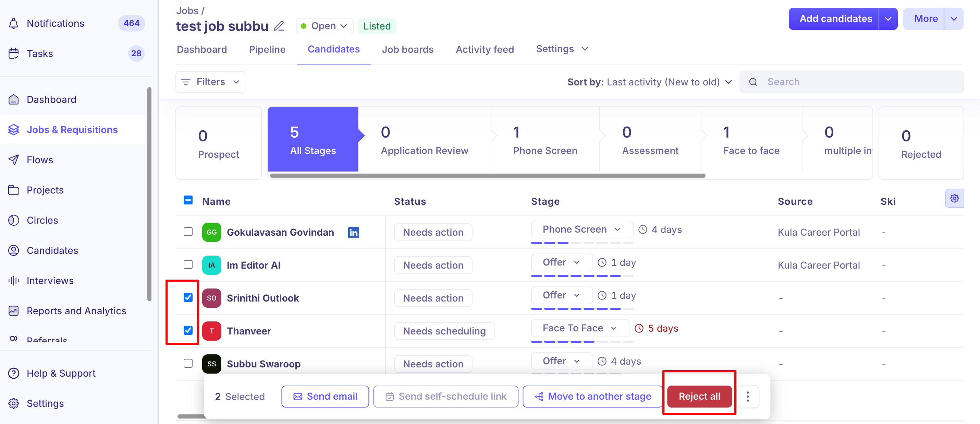Click the Circles icon in sidebar
The height and width of the screenshot is (424, 980).
pos(14,220)
